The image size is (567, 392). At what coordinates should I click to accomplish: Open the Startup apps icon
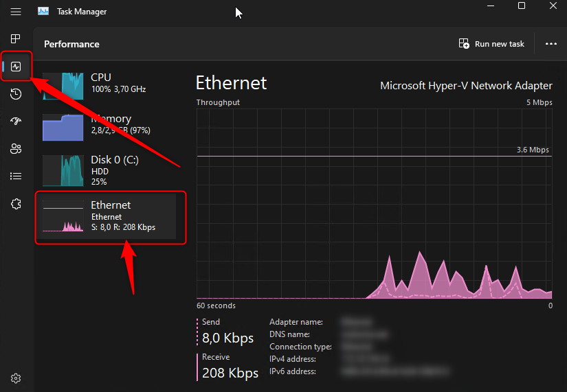(x=16, y=121)
